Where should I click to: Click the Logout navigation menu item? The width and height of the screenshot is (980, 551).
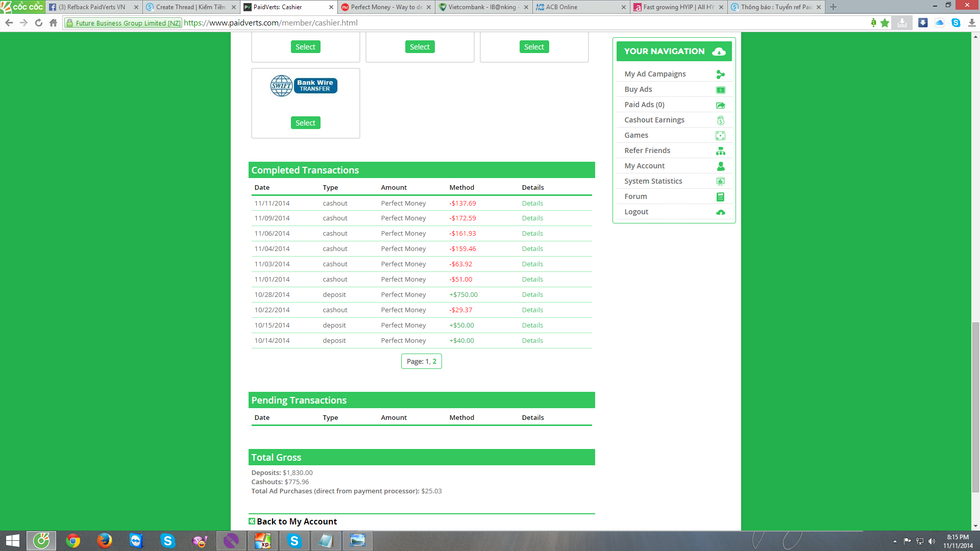pos(636,212)
